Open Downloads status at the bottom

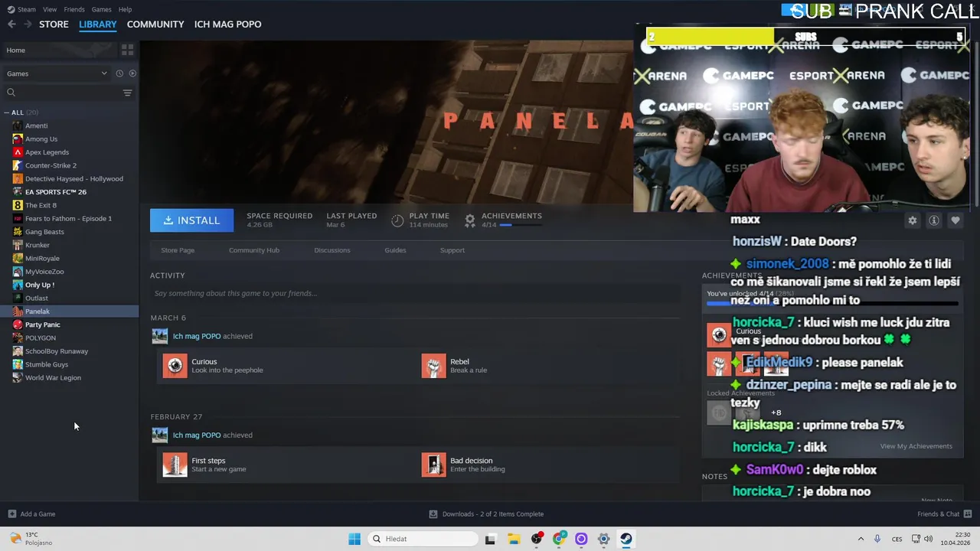(x=486, y=514)
